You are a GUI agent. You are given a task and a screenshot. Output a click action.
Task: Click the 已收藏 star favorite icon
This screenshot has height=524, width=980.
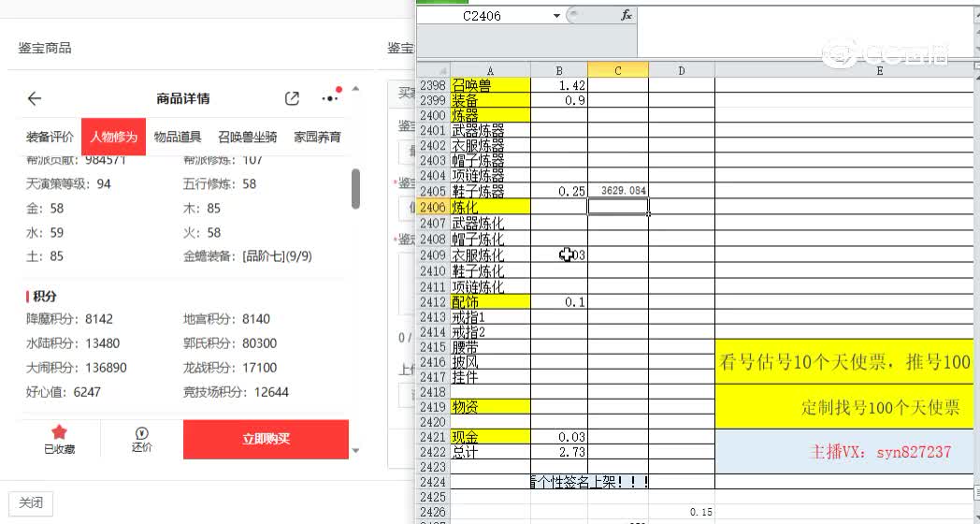click(59, 431)
